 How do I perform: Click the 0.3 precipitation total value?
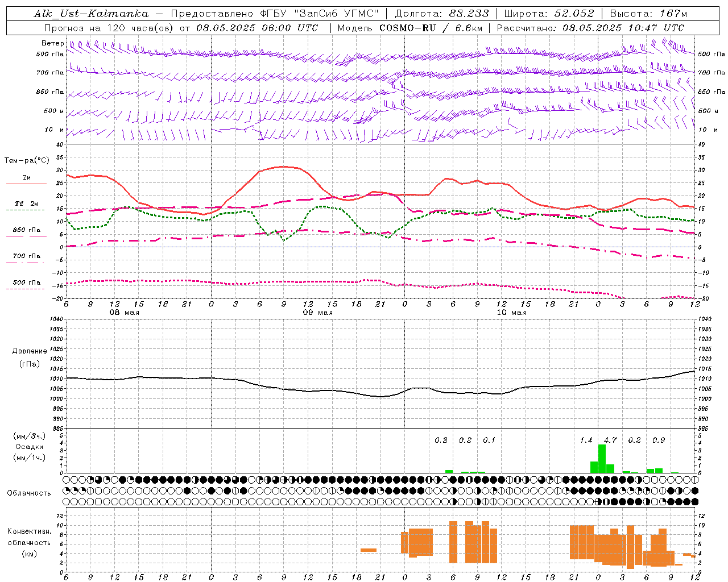(441, 440)
